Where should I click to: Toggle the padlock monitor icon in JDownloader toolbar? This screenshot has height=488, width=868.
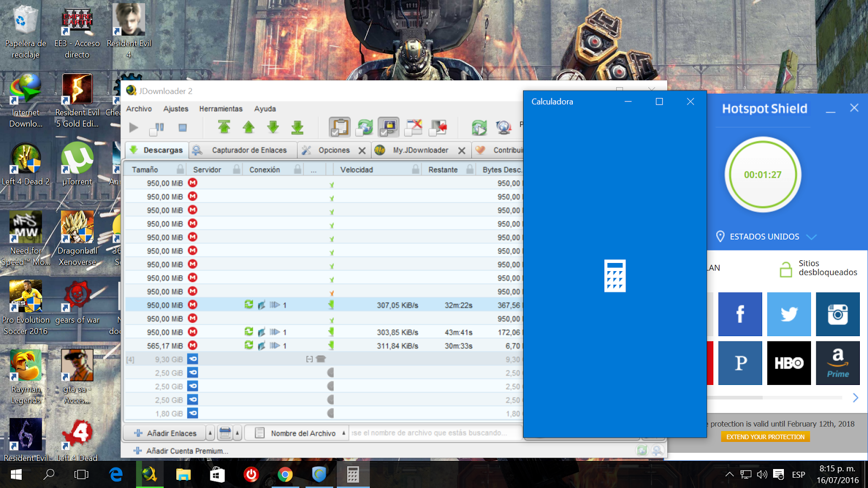[x=388, y=127]
